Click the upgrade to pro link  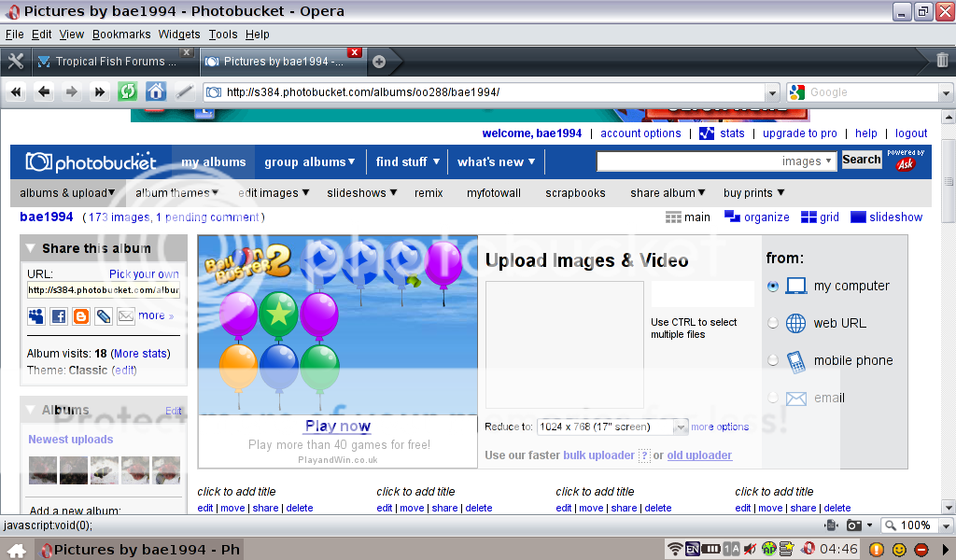(799, 133)
